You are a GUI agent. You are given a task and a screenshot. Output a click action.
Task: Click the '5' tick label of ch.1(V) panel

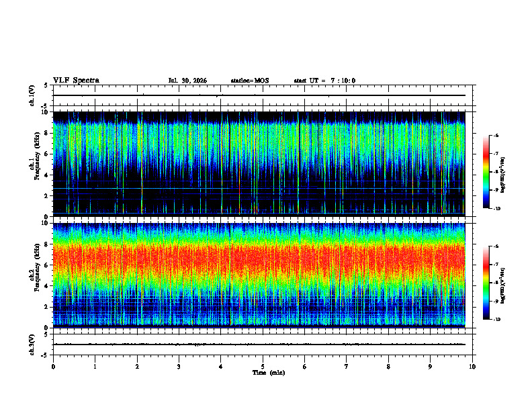pyautogui.click(x=46, y=85)
